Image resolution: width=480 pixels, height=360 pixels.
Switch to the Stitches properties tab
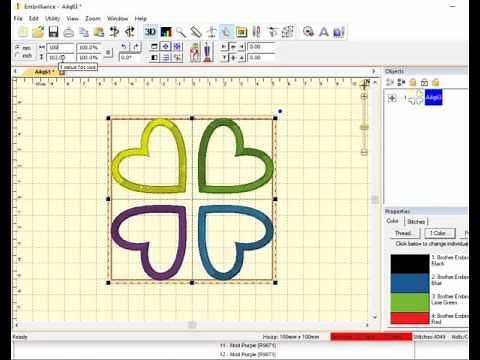[416, 221]
